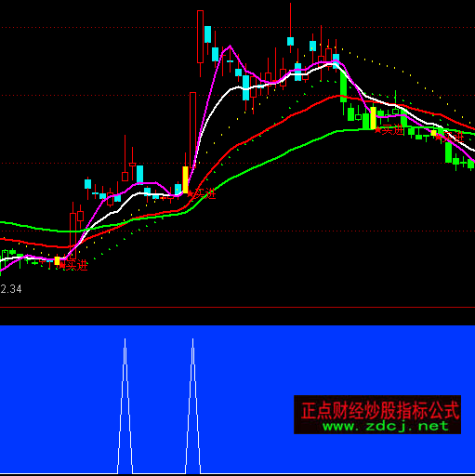Image resolution: width=475 pixels, height=476 pixels.
Task: Click the second white spike in the blue panel
Action: (x=192, y=406)
